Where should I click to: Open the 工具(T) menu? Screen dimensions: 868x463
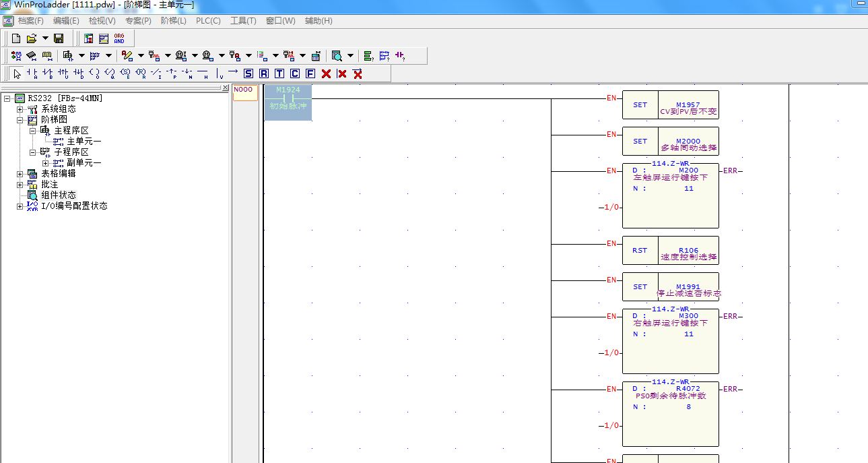point(243,21)
